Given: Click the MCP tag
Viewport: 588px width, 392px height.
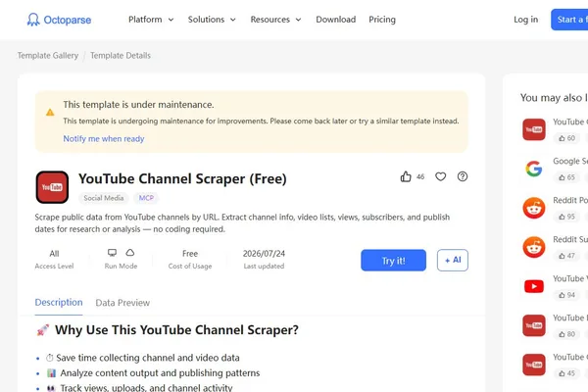Looking at the screenshot, I should point(146,198).
